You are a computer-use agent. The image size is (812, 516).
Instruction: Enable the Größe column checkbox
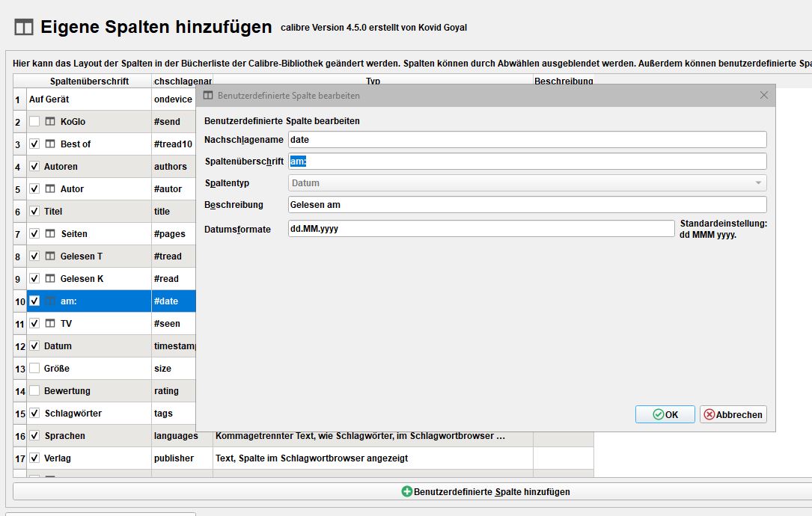click(34, 368)
